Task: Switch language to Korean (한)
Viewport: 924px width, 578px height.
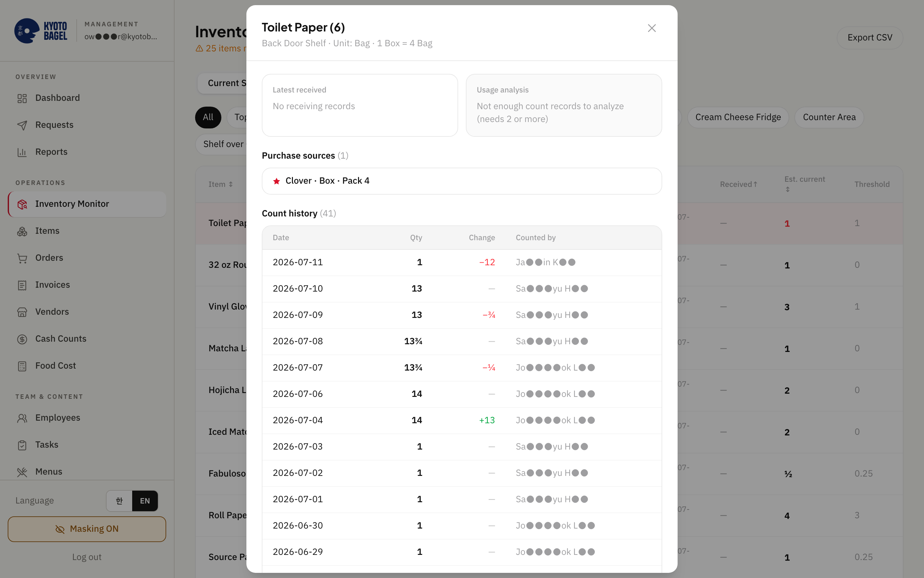Action: [119, 501]
